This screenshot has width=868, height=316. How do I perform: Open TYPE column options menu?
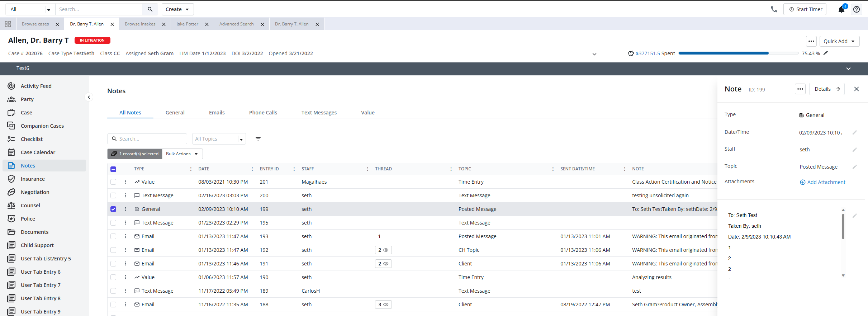(191, 169)
